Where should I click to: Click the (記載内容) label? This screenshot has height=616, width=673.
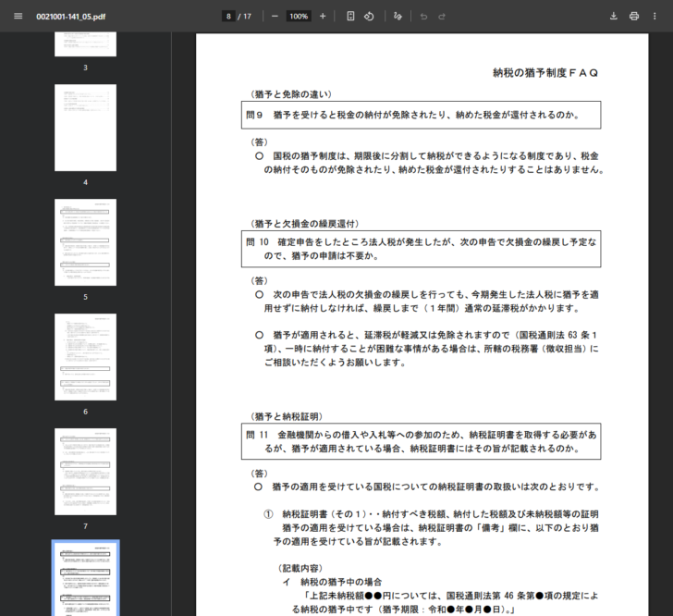300,568
